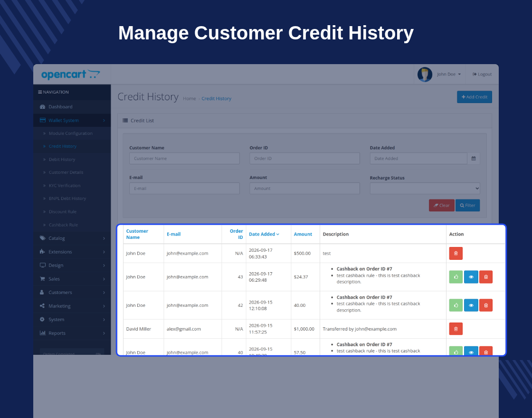Expand the Extensions menu
The height and width of the screenshot is (418, 532).
72,252
